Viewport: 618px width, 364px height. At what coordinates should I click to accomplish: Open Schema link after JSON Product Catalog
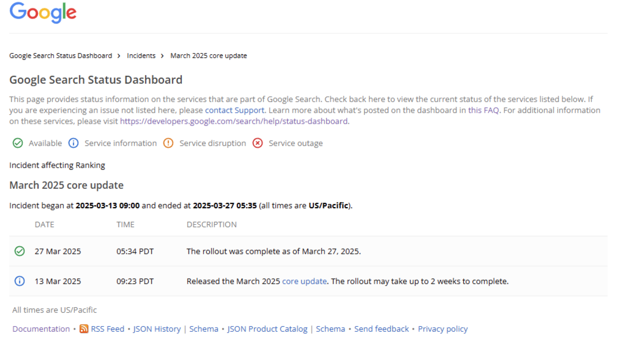click(x=331, y=329)
